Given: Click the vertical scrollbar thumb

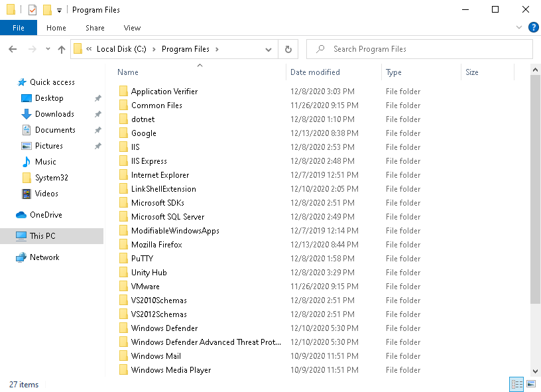Looking at the screenshot, I should (x=535, y=190).
